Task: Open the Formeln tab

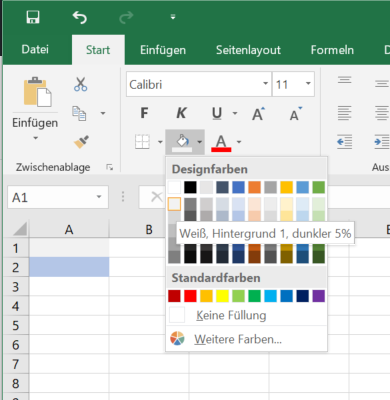Action: [x=332, y=50]
